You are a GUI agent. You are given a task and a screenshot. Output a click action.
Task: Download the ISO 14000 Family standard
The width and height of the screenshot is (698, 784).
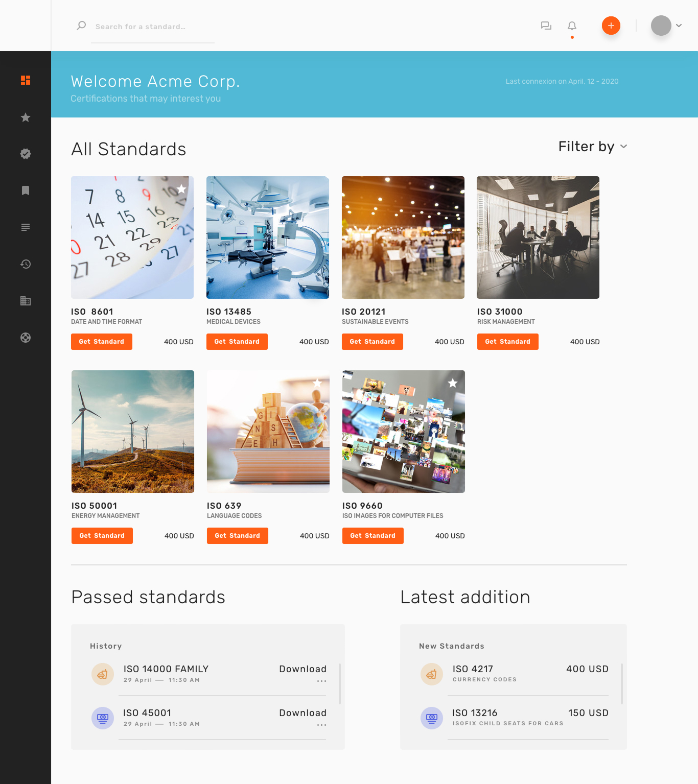coord(303,669)
